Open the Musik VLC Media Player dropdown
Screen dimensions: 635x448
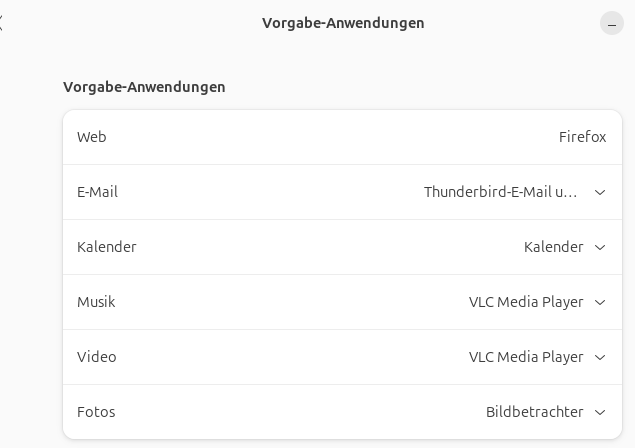pos(526,302)
